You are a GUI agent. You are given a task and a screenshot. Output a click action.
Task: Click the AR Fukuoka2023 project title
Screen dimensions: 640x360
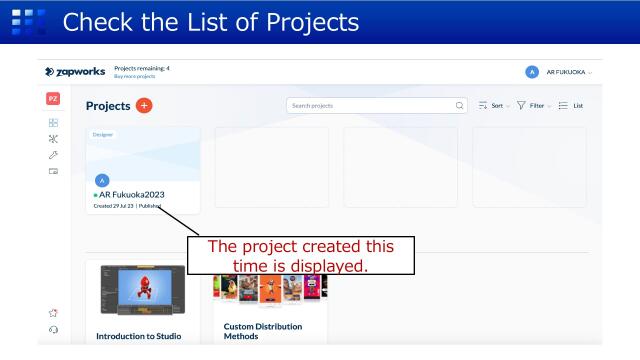pyautogui.click(x=131, y=195)
